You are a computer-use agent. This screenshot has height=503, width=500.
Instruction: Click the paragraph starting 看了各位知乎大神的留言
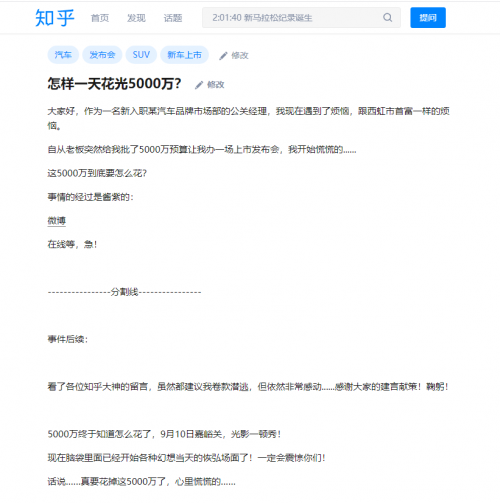[x=248, y=387]
